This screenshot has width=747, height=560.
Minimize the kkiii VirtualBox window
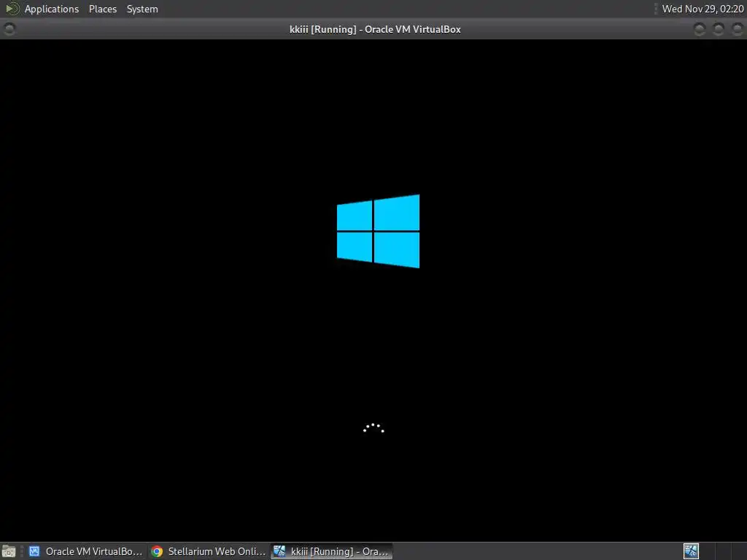point(700,29)
